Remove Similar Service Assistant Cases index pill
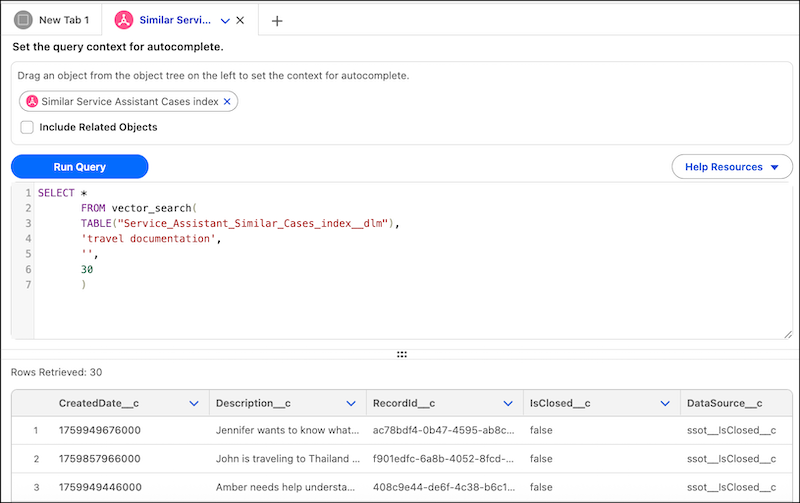800x503 pixels. (x=227, y=102)
